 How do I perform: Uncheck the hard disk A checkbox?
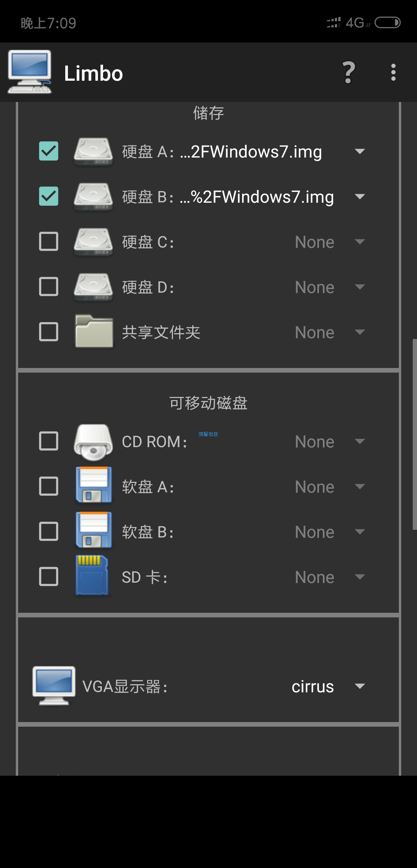pyautogui.click(x=49, y=151)
